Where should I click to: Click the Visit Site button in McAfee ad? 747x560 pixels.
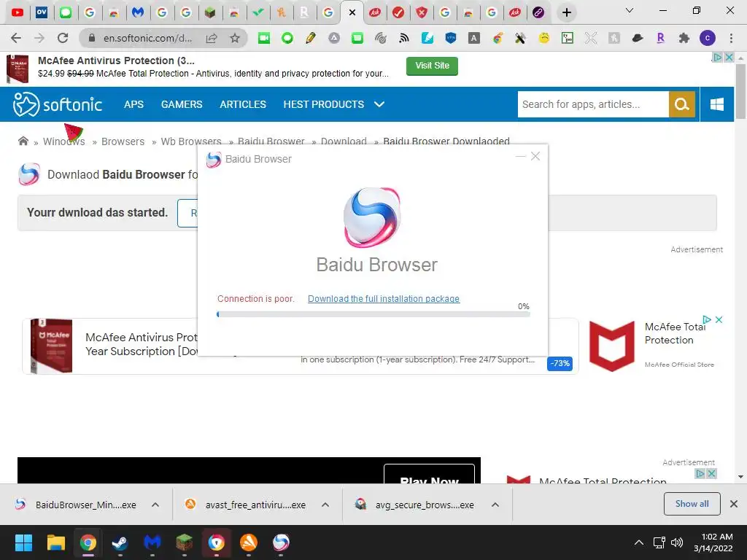click(432, 66)
